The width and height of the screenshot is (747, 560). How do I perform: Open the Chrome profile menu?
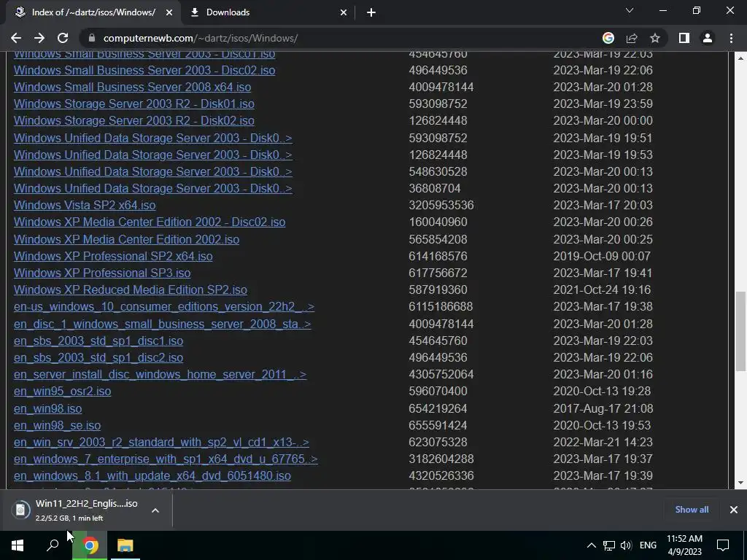pyautogui.click(x=708, y=38)
